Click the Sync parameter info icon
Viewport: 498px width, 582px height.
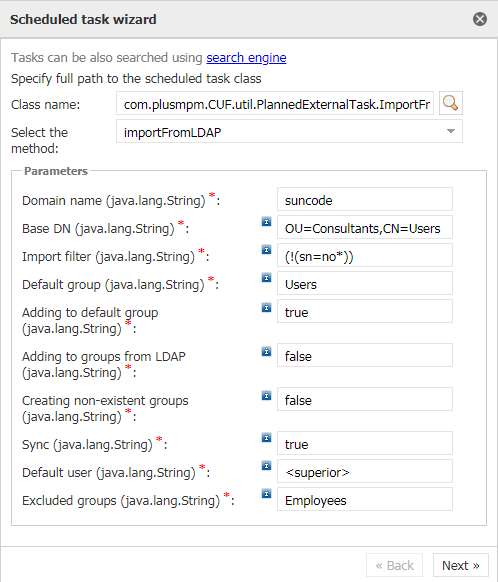pos(266,438)
